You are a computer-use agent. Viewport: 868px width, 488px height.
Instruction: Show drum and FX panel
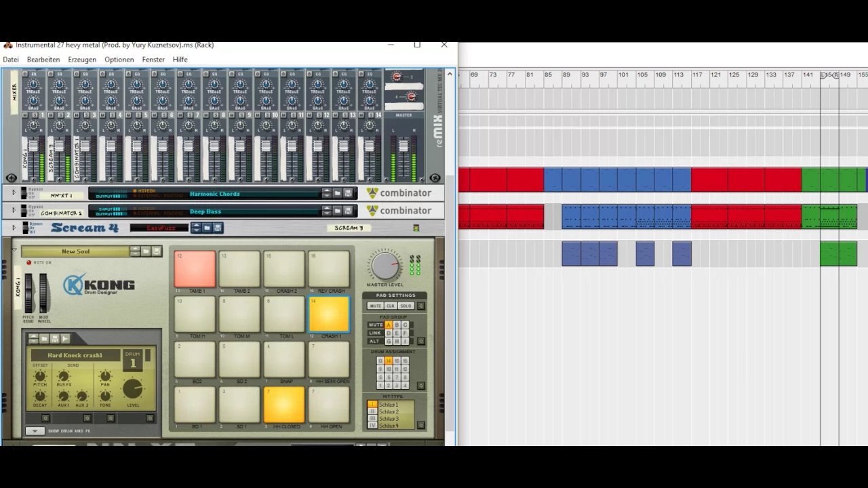[35, 431]
